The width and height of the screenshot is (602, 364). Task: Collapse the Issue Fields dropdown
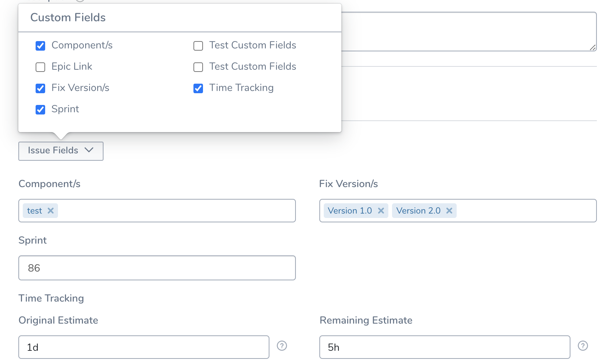[x=61, y=151]
